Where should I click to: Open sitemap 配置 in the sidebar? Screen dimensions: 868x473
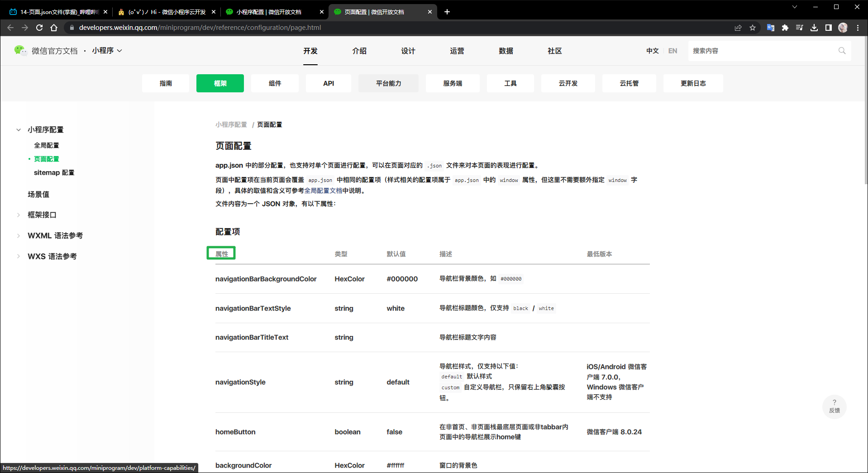[x=54, y=172]
